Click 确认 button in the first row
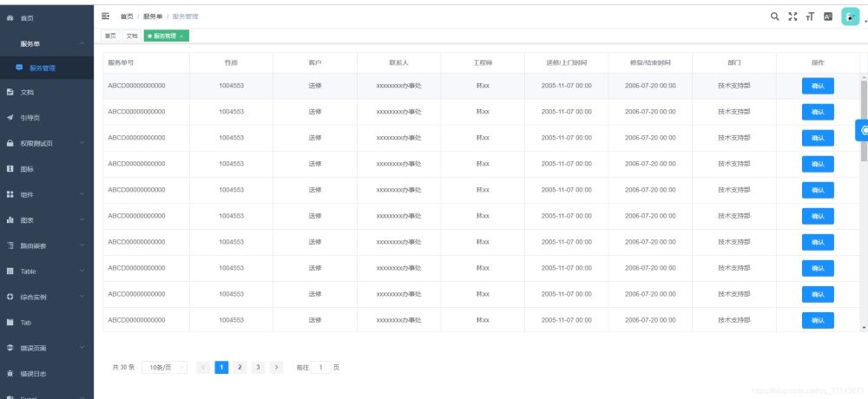 817,87
